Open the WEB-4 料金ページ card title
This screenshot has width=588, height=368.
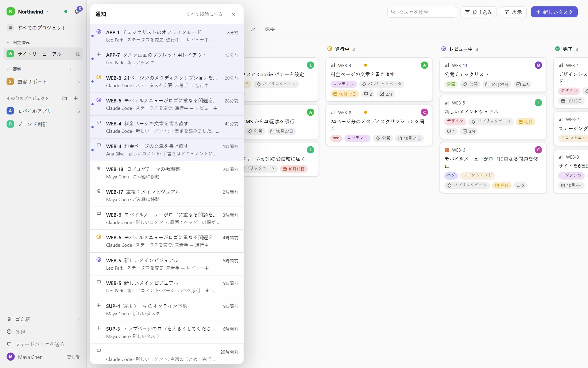click(x=362, y=74)
